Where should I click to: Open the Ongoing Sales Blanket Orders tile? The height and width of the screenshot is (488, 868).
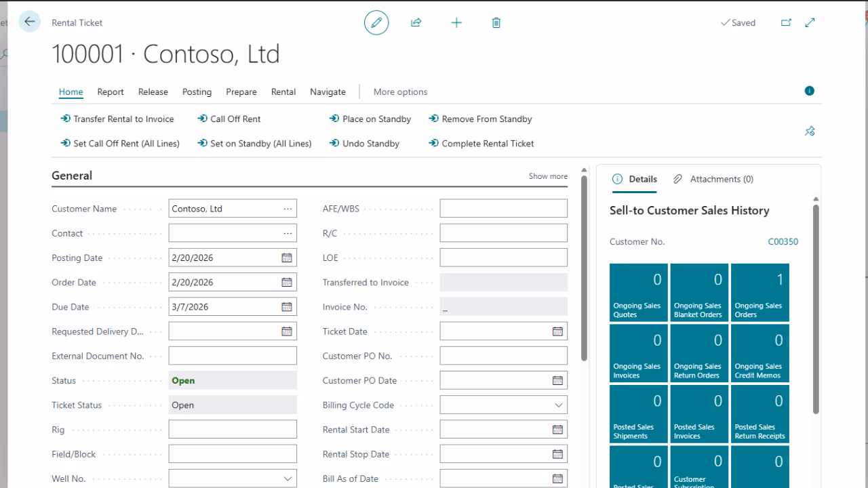point(699,292)
